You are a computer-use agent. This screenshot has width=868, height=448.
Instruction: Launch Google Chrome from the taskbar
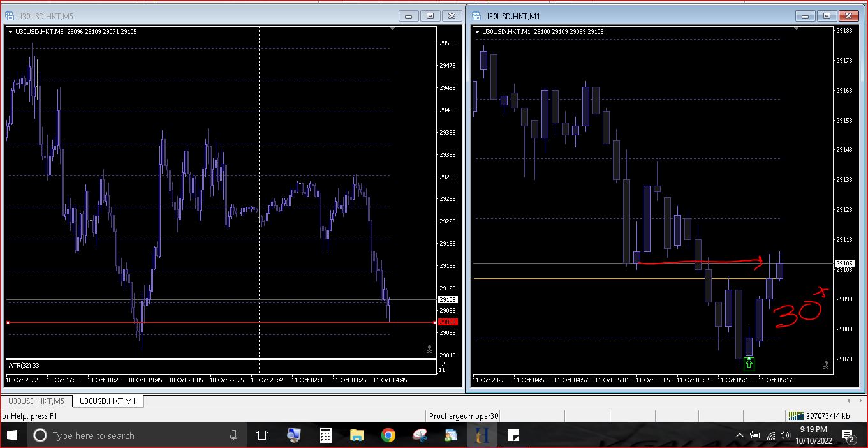click(388, 435)
